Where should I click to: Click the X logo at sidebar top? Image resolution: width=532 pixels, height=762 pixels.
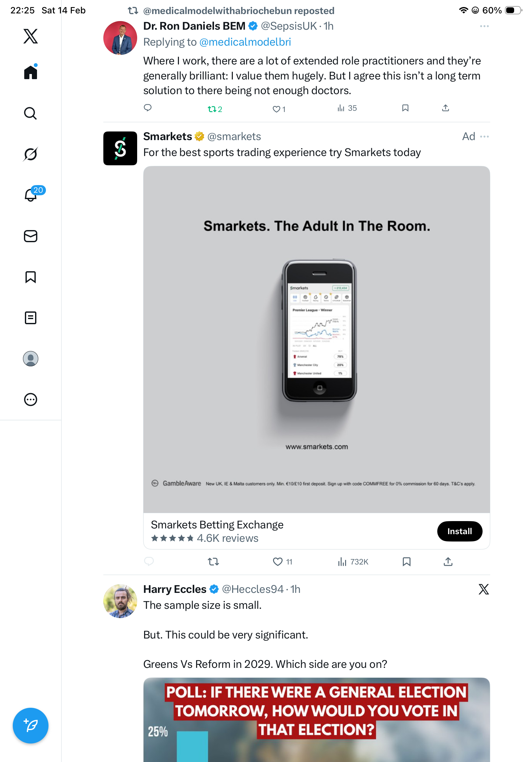click(x=31, y=36)
